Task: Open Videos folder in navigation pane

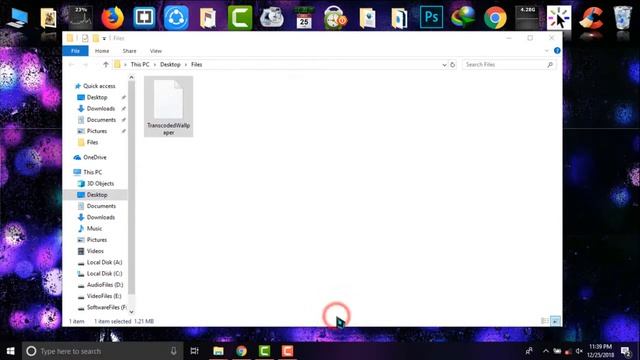Action: pyautogui.click(x=95, y=251)
